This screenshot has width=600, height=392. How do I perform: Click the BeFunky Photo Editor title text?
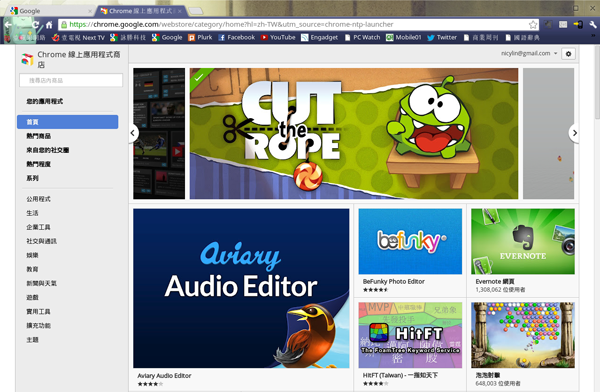coord(394,281)
